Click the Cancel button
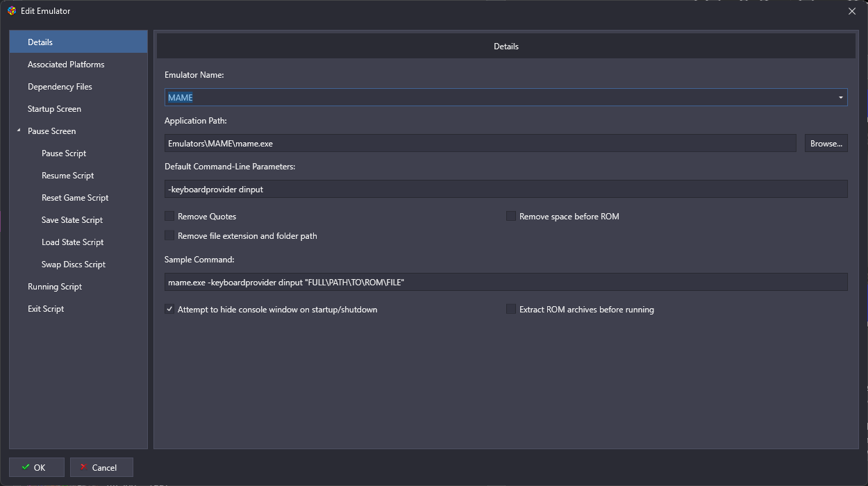Screen dimensions: 868x486 pyautogui.click(x=101, y=467)
